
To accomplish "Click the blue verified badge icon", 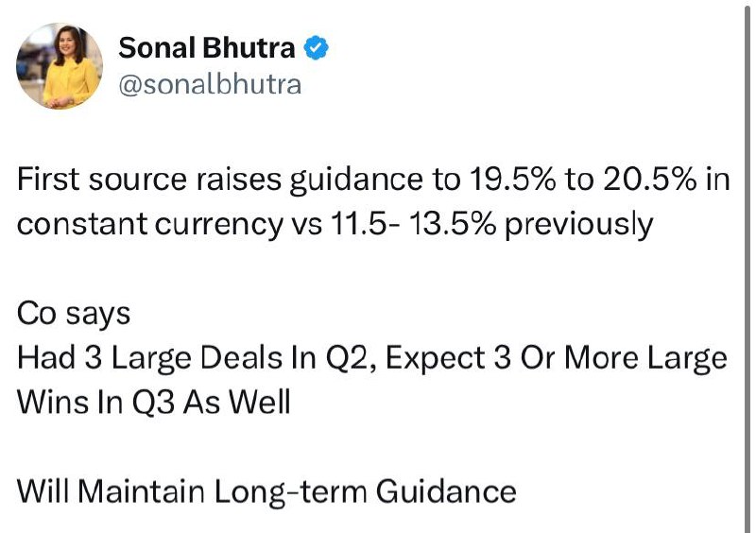I will (x=316, y=48).
